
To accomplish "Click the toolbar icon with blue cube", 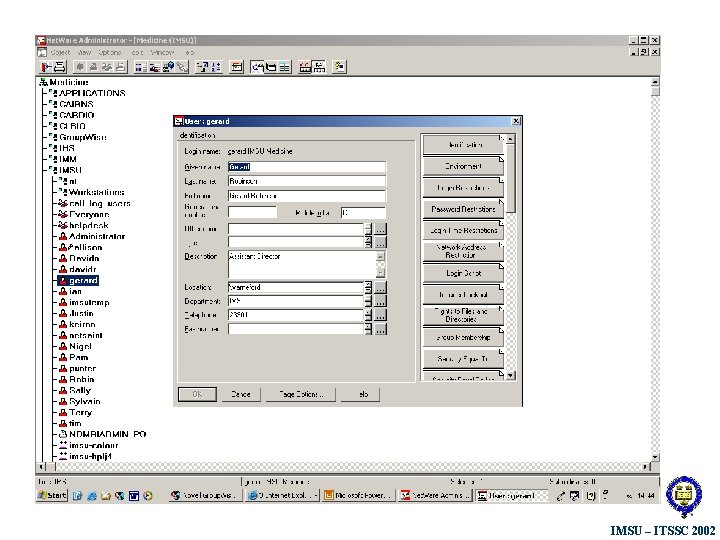I will click(x=169, y=67).
